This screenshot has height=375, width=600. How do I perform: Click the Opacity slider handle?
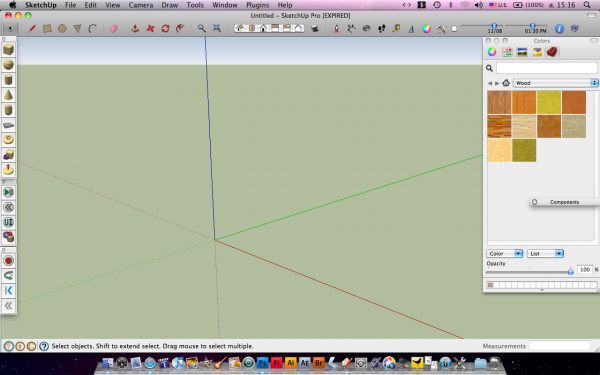pos(571,271)
